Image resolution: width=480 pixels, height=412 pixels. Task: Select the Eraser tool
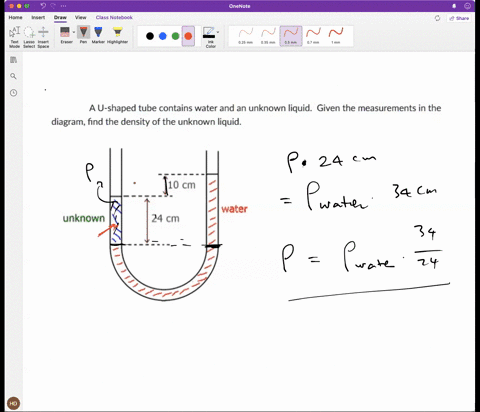65,35
